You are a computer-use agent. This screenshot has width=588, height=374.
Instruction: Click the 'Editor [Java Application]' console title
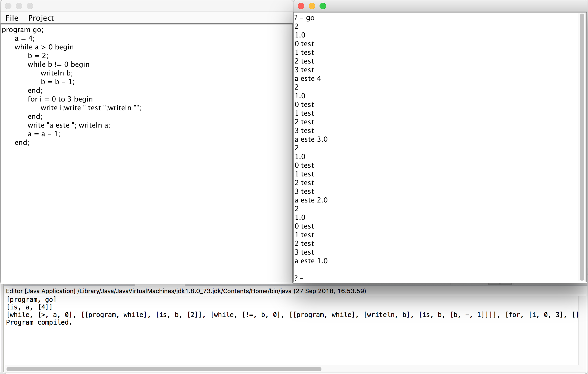click(x=186, y=291)
